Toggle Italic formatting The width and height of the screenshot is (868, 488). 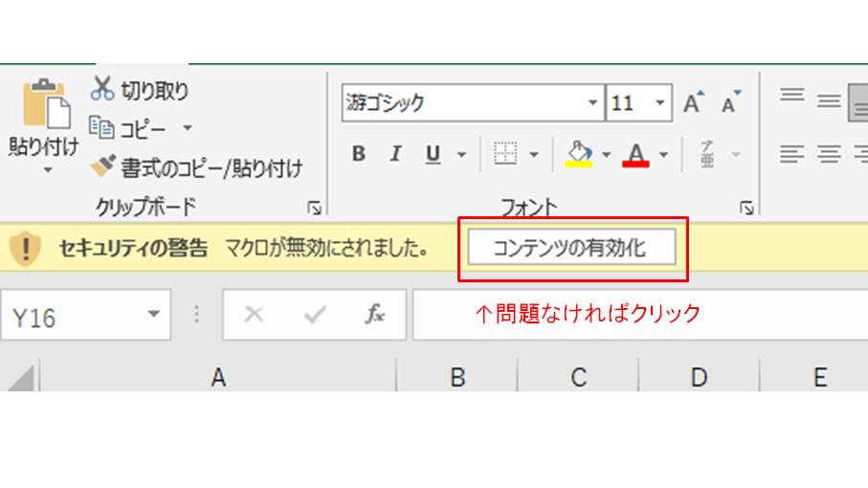(x=395, y=154)
